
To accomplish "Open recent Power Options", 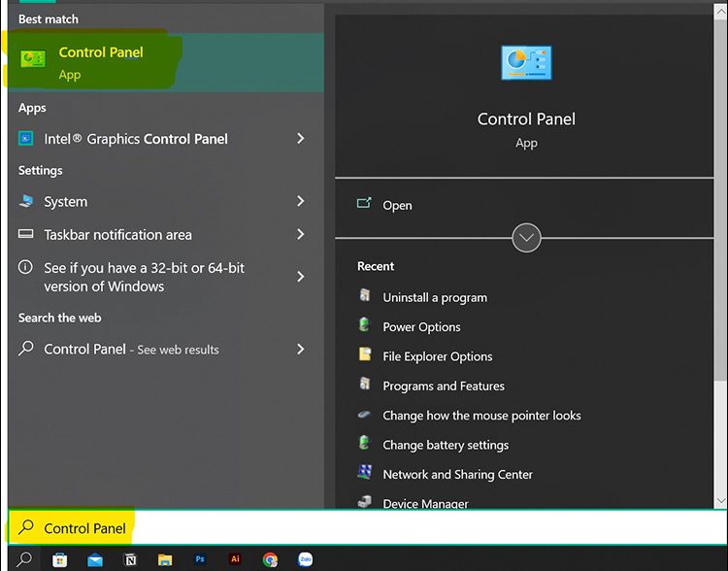I will (421, 327).
